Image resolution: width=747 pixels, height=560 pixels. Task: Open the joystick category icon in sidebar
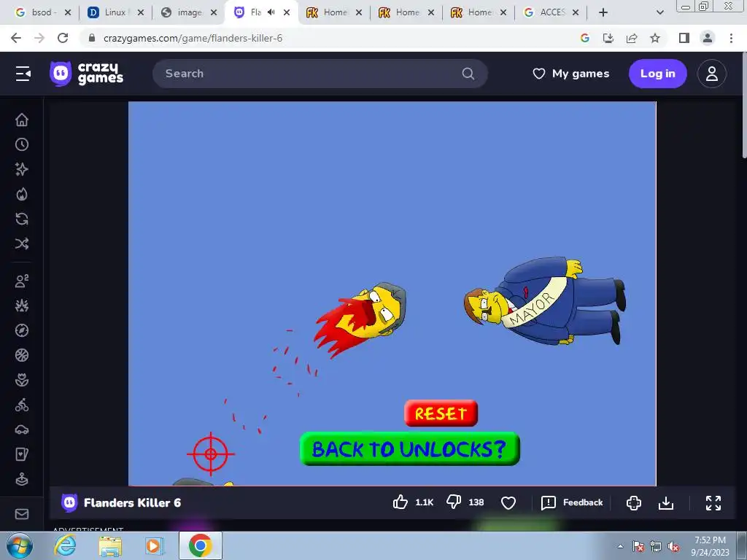[x=22, y=479]
